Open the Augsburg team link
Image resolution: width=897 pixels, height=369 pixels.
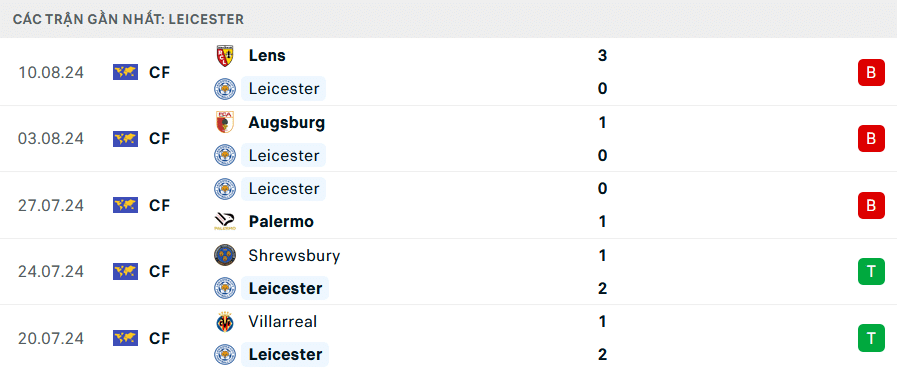[287, 122]
